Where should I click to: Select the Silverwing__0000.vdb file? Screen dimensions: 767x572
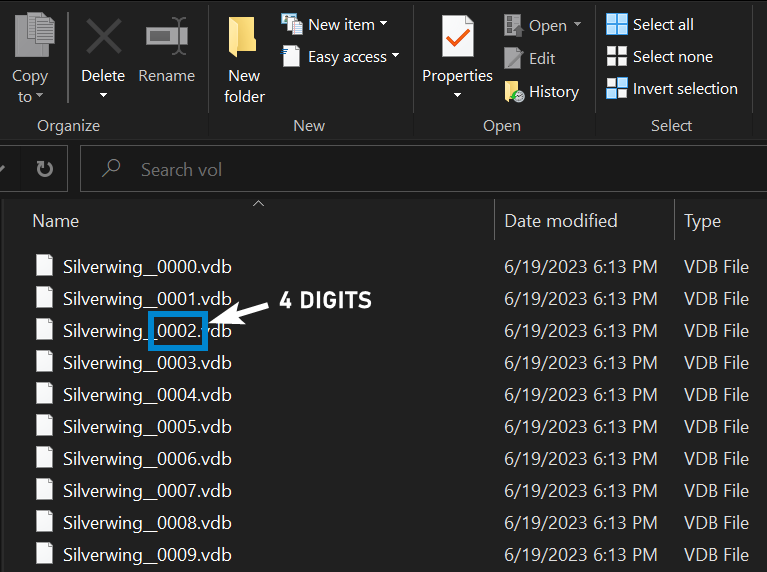click(146, 267)
